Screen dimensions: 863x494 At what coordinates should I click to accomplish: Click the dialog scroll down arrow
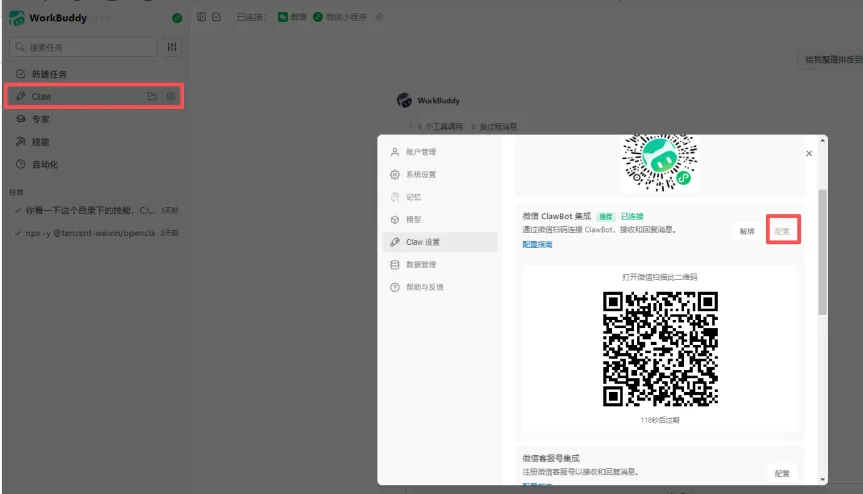(x=823, y=480)
